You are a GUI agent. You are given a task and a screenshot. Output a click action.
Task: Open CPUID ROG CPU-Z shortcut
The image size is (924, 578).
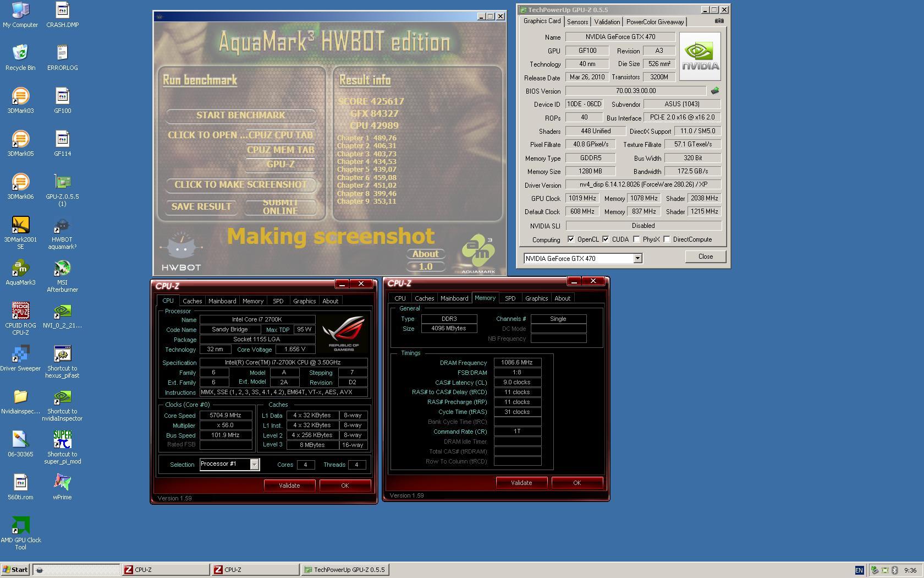click(x=20, y=319)
